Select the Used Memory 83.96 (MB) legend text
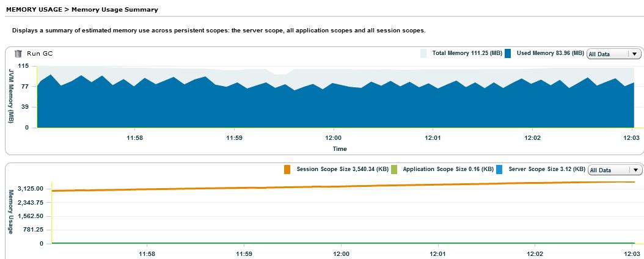644x259 pixels. [550, 54]
